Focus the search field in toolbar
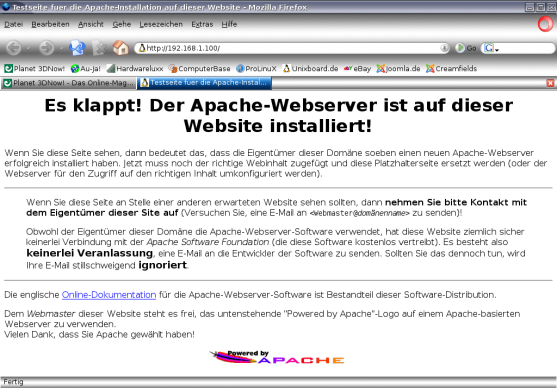 526,48
